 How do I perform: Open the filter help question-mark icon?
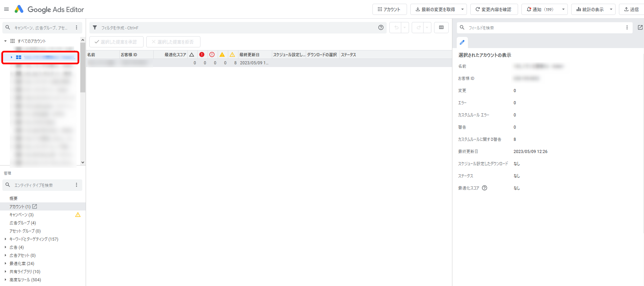coord(381,28)
